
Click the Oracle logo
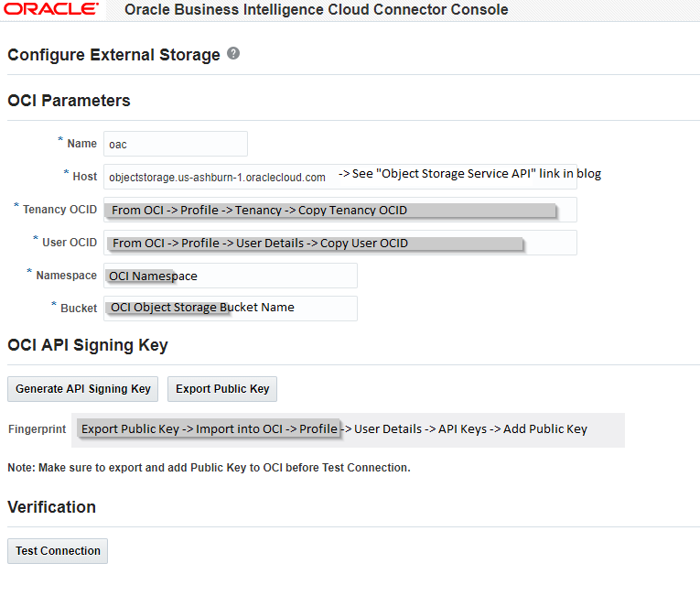pos(51,10)
